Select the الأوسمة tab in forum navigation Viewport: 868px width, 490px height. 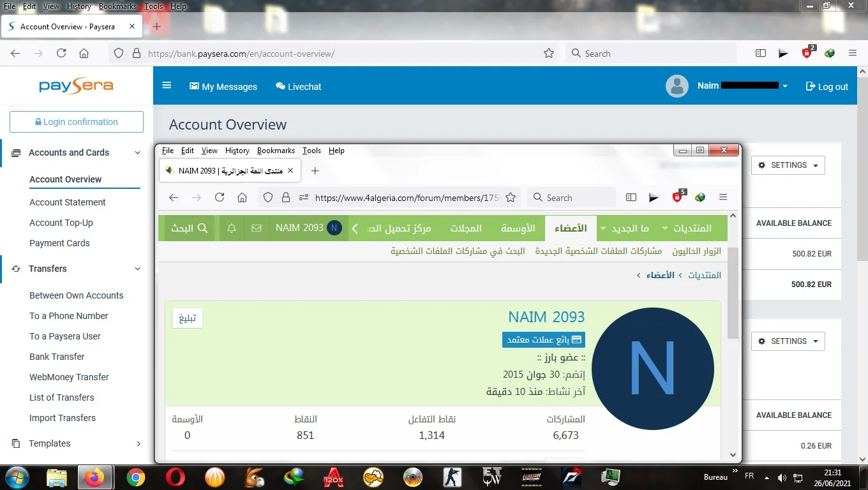click(518, 228)
